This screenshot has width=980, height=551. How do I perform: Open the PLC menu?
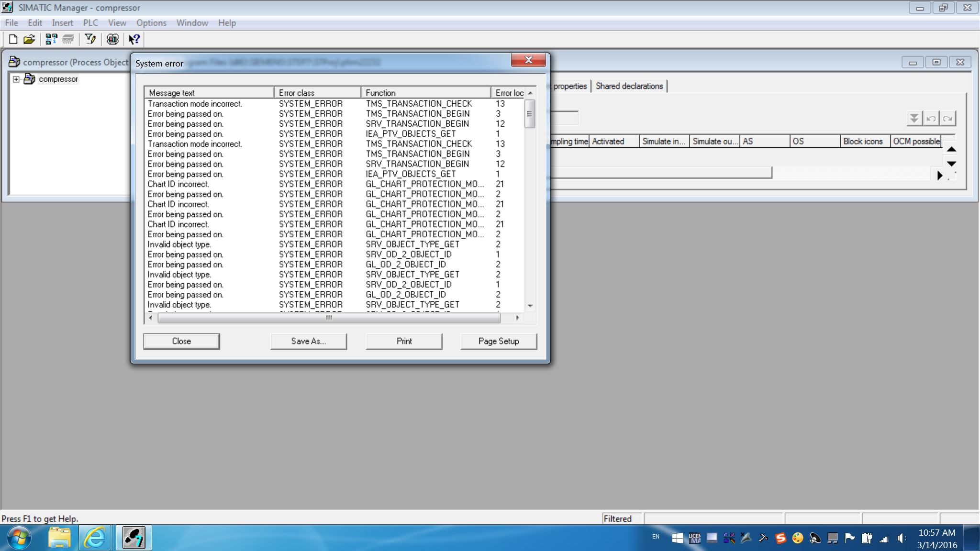[90, 23]
